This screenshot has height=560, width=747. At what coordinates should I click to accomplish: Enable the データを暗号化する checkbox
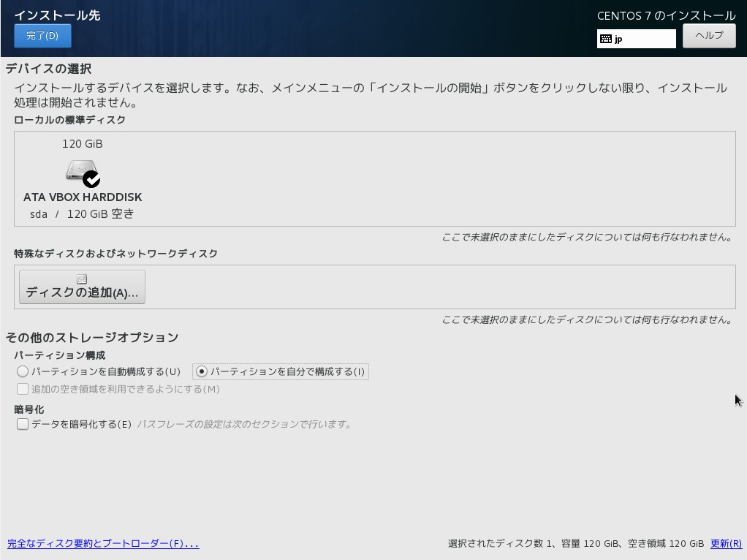(x=23, y=424)
